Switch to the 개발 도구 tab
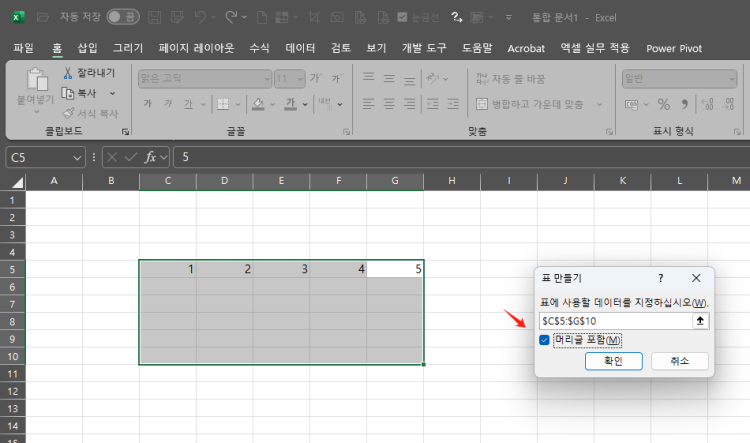Viewport: 750px width, 443px height. tap(424, 48)
